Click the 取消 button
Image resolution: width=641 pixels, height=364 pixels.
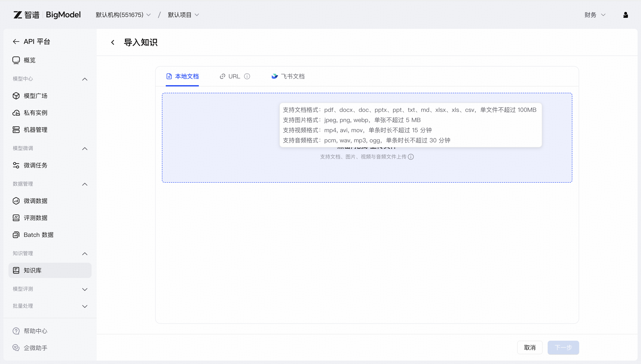coord(530,347)
